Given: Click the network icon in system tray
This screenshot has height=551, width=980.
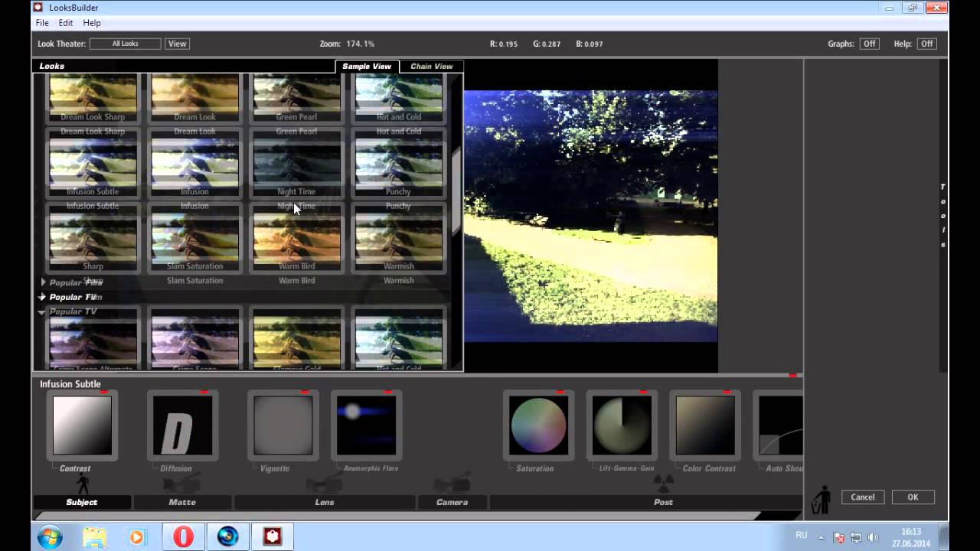Looking at the screenshot, I should (x=856, y=538).
